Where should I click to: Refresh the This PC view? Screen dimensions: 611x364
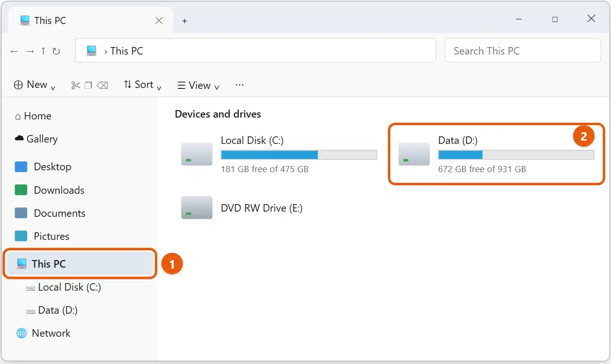(x=56, y=51)
